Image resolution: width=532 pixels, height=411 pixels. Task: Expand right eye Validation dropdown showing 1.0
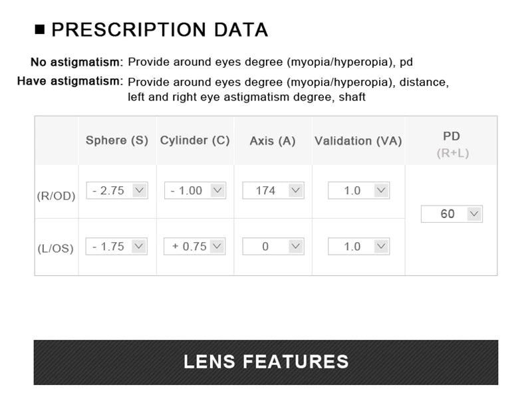358,190
